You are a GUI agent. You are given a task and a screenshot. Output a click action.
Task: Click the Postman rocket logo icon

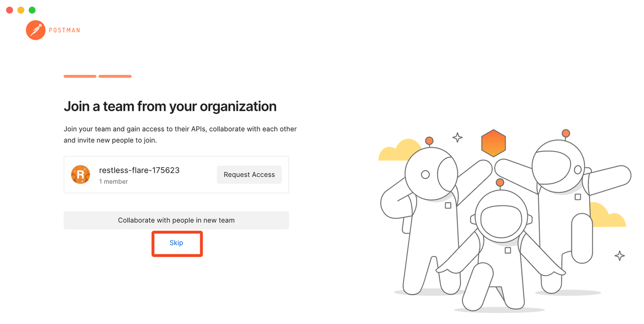pyautogui.click(x=36, y=30)
